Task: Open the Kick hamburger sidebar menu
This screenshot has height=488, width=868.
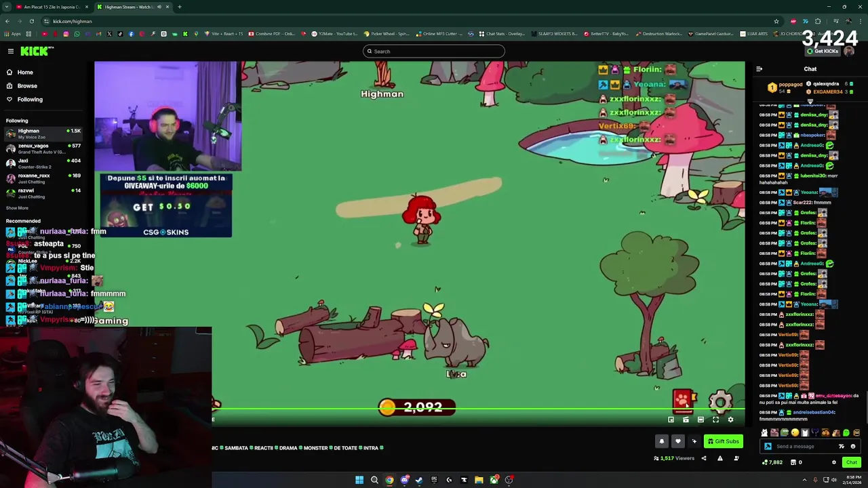Action: point(11,52)
